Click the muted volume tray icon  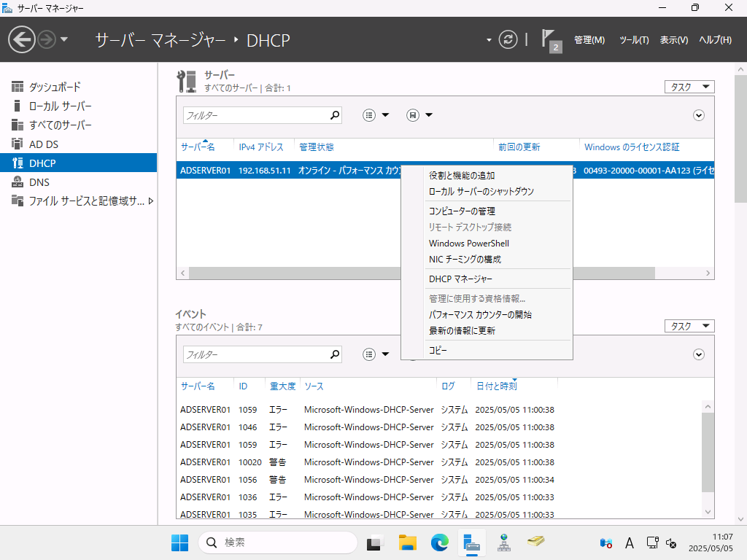(671, 542)
